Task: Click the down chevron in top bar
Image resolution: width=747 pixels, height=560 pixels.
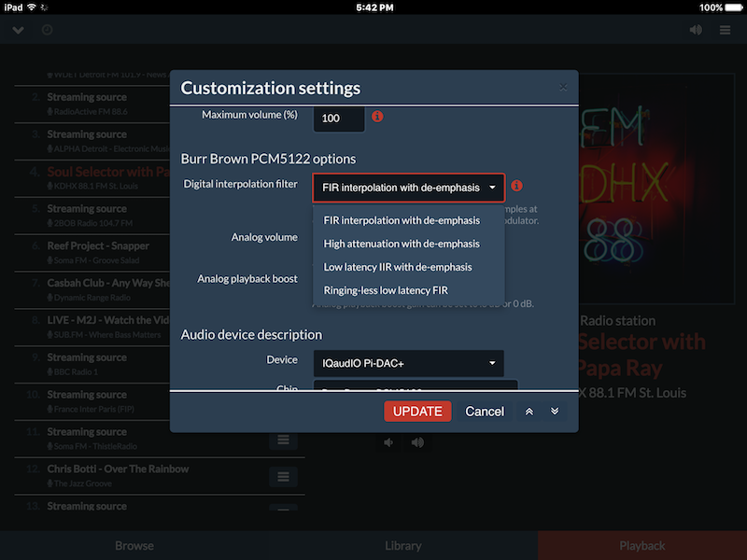Action: [18, 30]
